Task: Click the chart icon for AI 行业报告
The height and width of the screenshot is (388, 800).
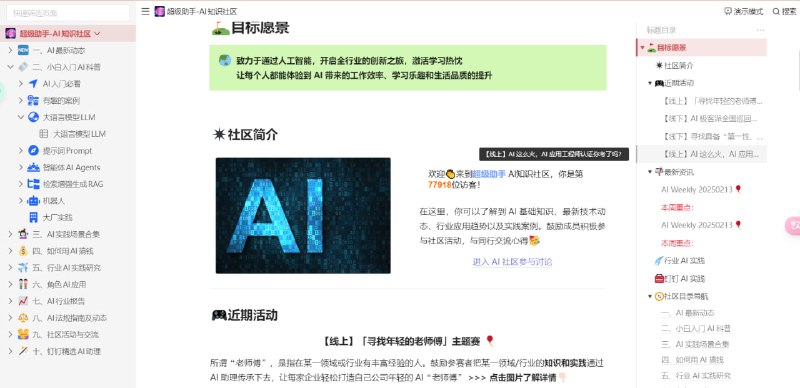Action: (x=23, y=301)
